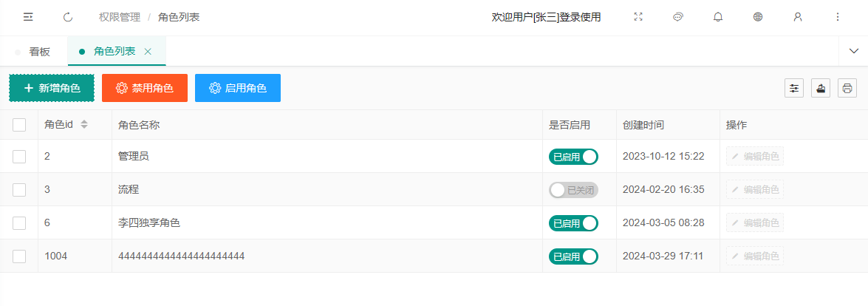Open the chat messages icon
Image resolution: width=868 pixels, height=306 pixels.
tap(678, 17)
